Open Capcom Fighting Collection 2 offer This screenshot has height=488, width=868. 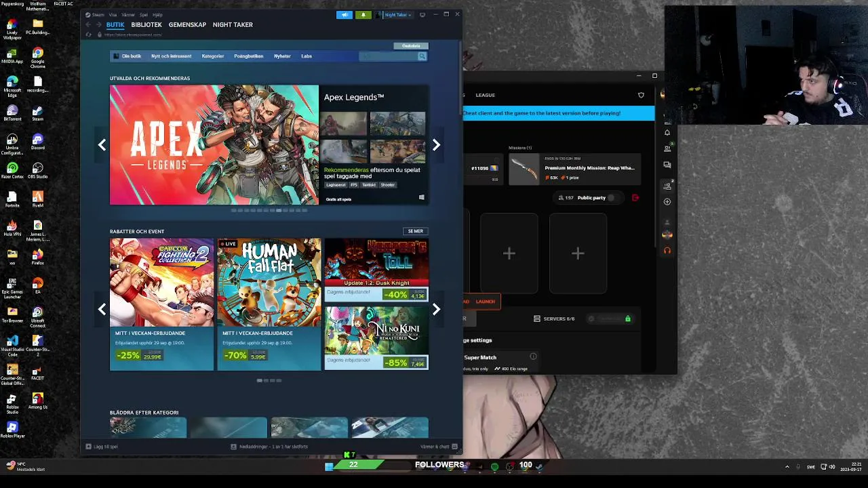161,304
